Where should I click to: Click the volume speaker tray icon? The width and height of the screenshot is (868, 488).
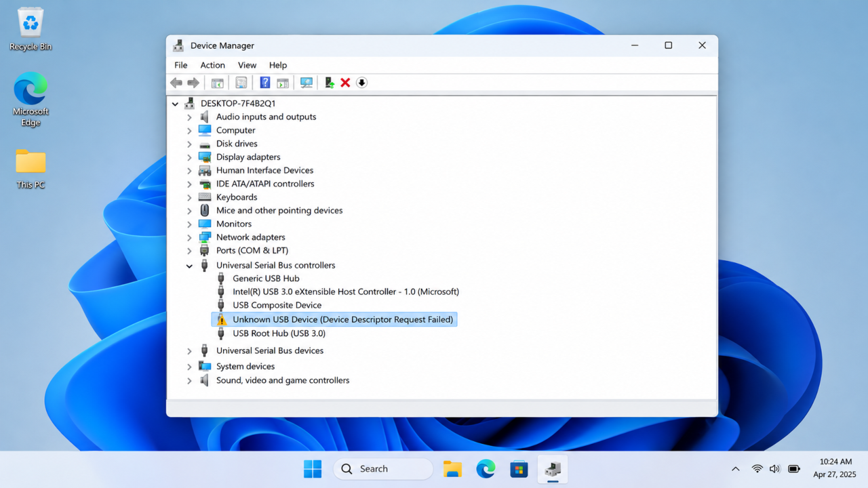(x=775, y=469)
